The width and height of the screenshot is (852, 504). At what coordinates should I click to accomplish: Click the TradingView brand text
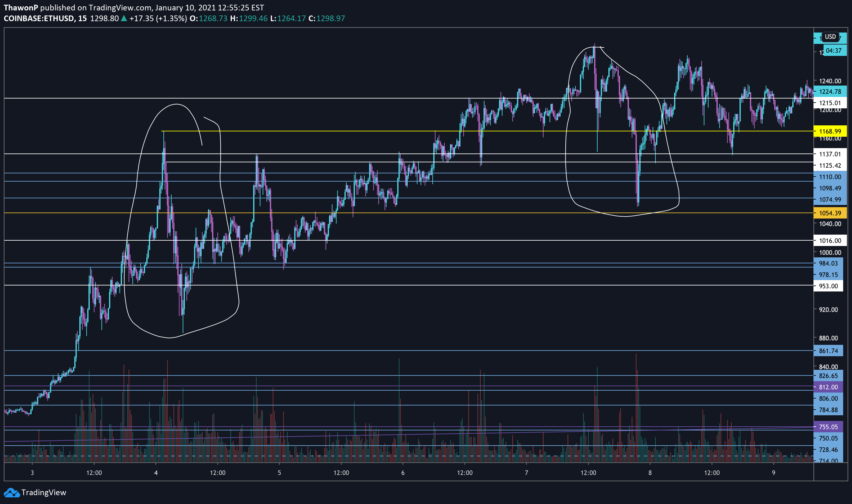44,492
